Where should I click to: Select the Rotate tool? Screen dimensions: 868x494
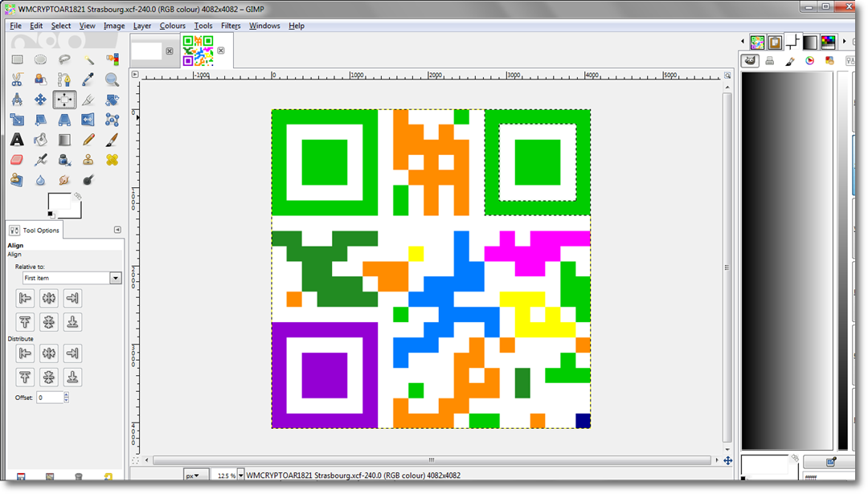click(112, 100)
